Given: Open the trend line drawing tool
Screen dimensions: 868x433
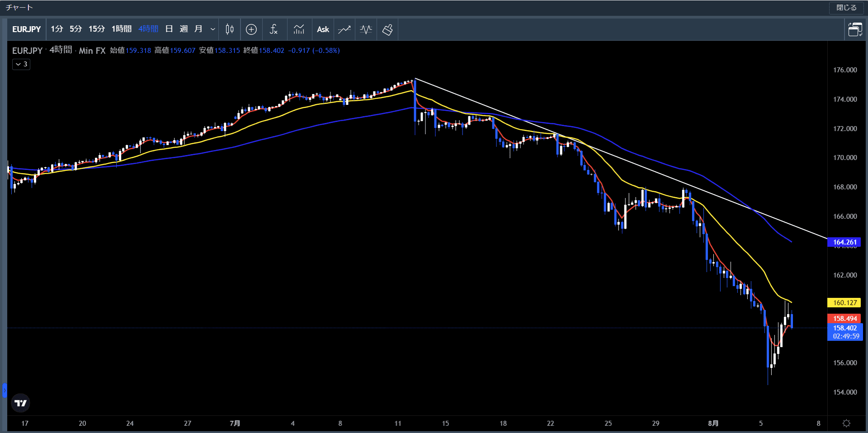Looking at the screenshot, I should click(x=344, y=29).
